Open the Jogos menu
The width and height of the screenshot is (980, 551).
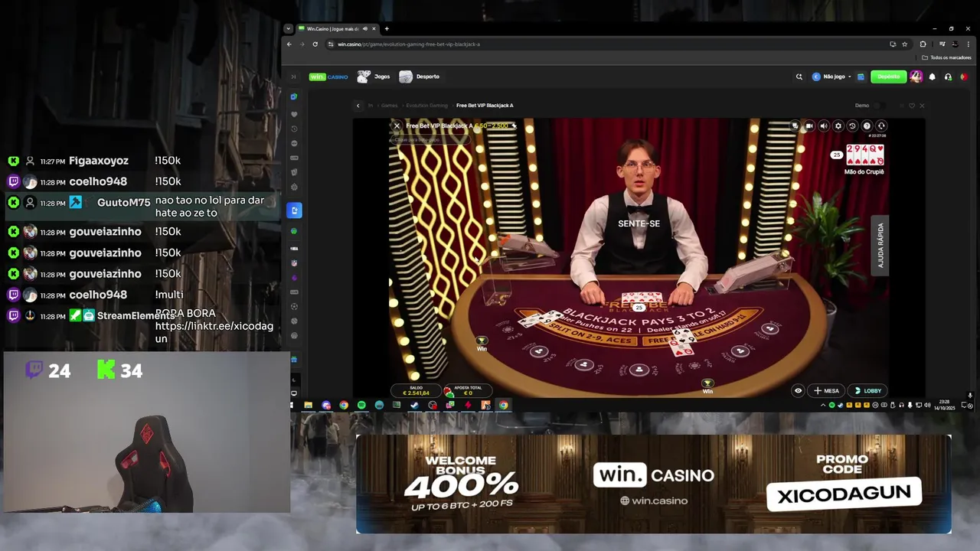[374, 77]
